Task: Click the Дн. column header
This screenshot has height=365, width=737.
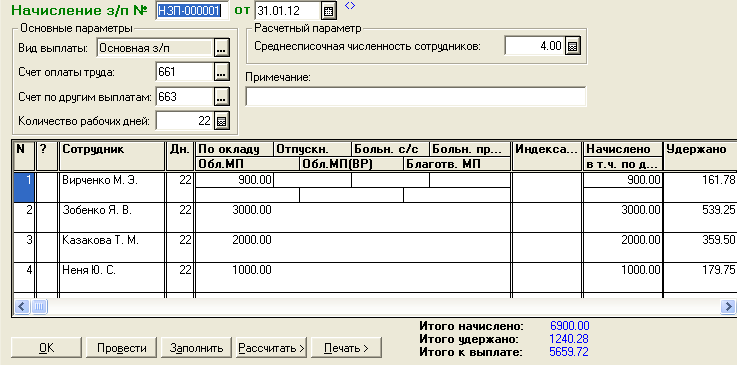Action: 180,155
